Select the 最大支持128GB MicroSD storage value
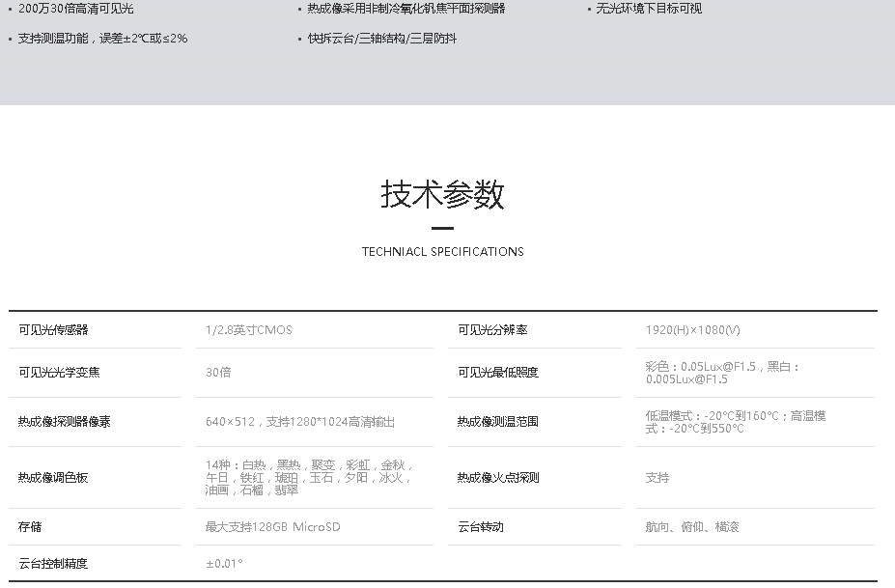The width and height of the screenshot is (895, 588). (272, 527)
